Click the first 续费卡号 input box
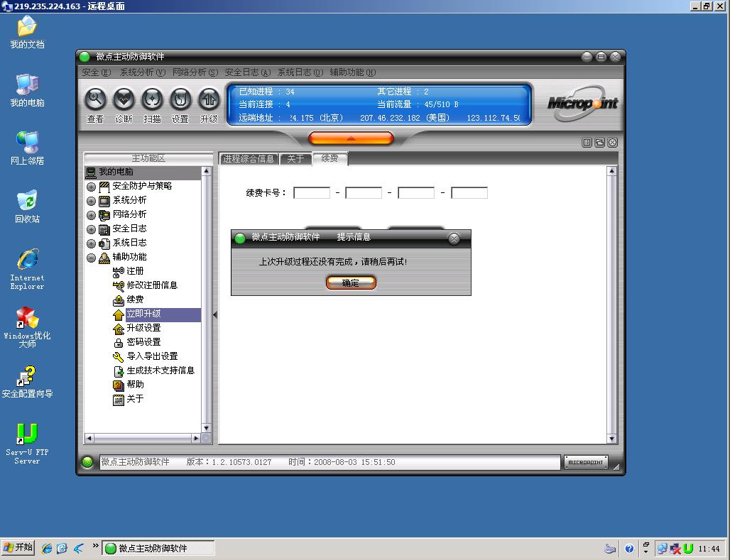The height and width of the screenshot is (560, 730). pyautogui.click(x=312, y=193)
